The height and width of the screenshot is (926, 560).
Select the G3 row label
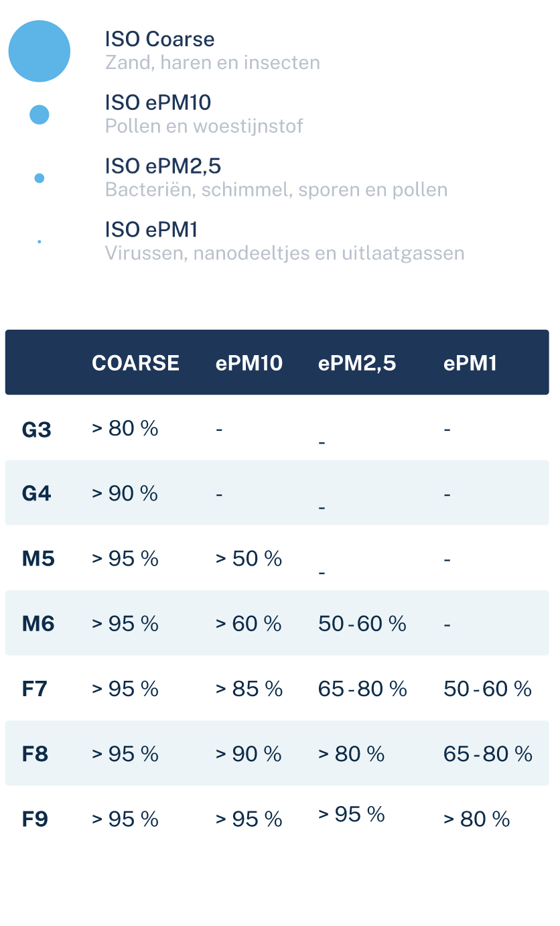coord(37,429)
